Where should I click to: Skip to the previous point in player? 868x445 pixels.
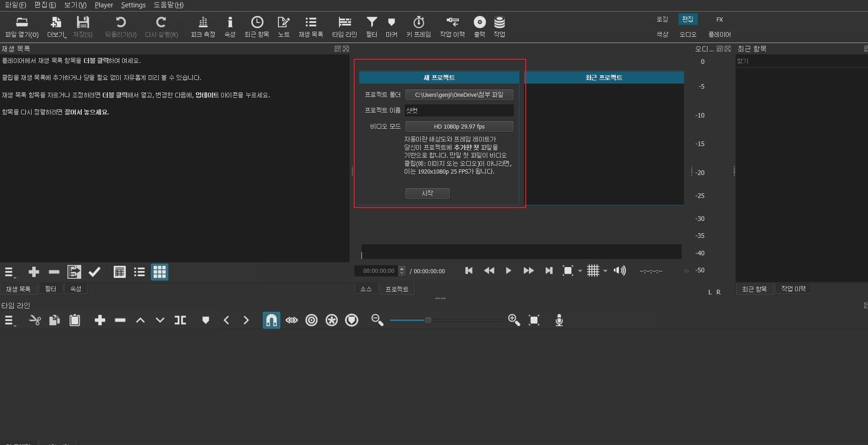[469, 270]
